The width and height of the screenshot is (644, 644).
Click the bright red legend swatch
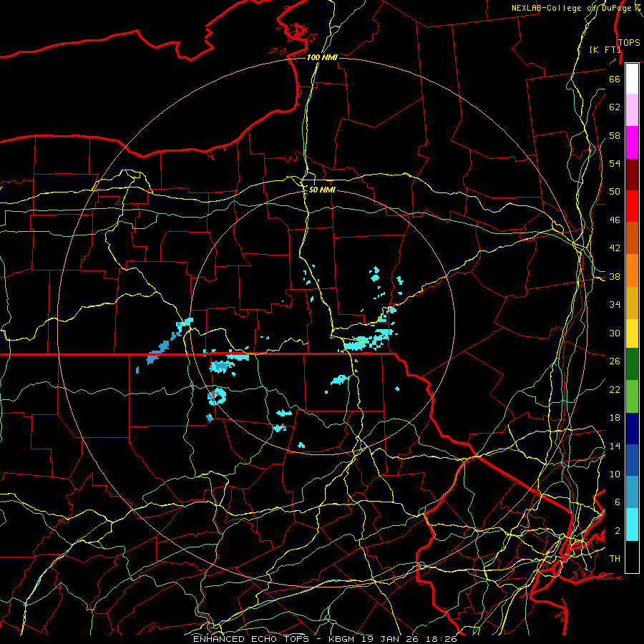click(632, 207)
